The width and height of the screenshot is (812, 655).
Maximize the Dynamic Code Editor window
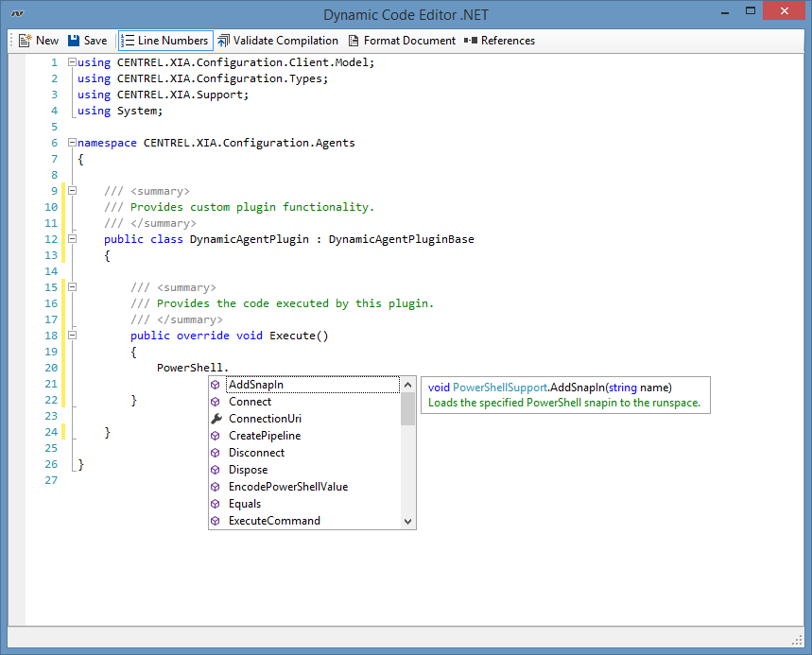pos(751,11)
